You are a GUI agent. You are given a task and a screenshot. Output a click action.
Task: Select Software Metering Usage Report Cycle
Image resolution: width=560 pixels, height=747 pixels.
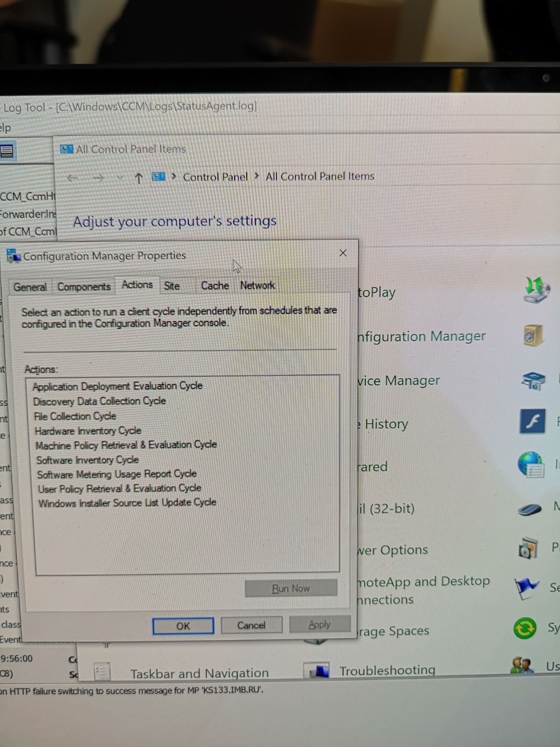tap(117, 474)
